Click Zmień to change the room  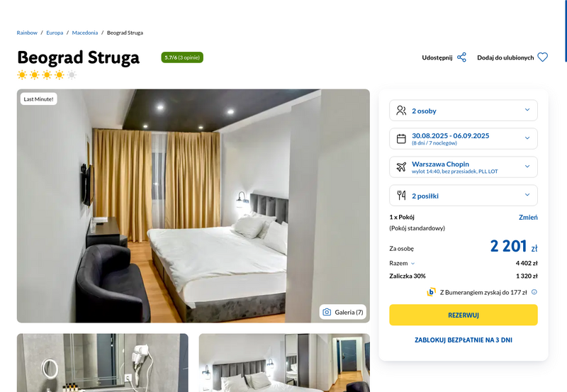coord(528,218)
